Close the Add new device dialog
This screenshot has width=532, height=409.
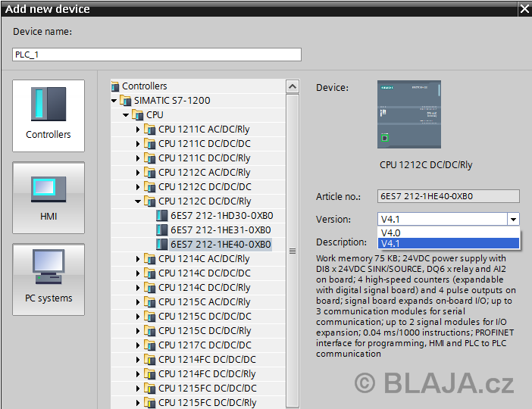point(525,9)
